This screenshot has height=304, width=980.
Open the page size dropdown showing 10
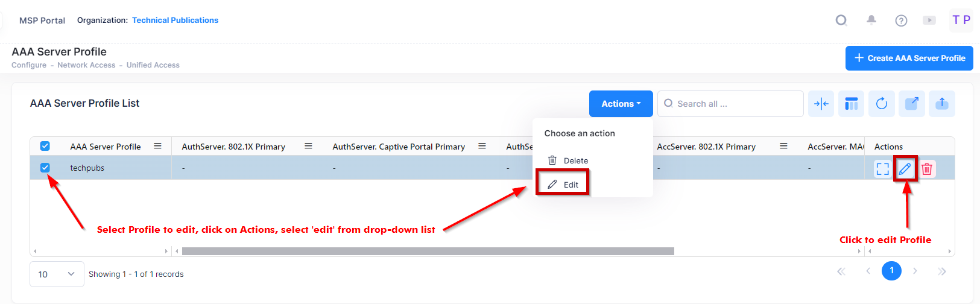tap(57, 274)
